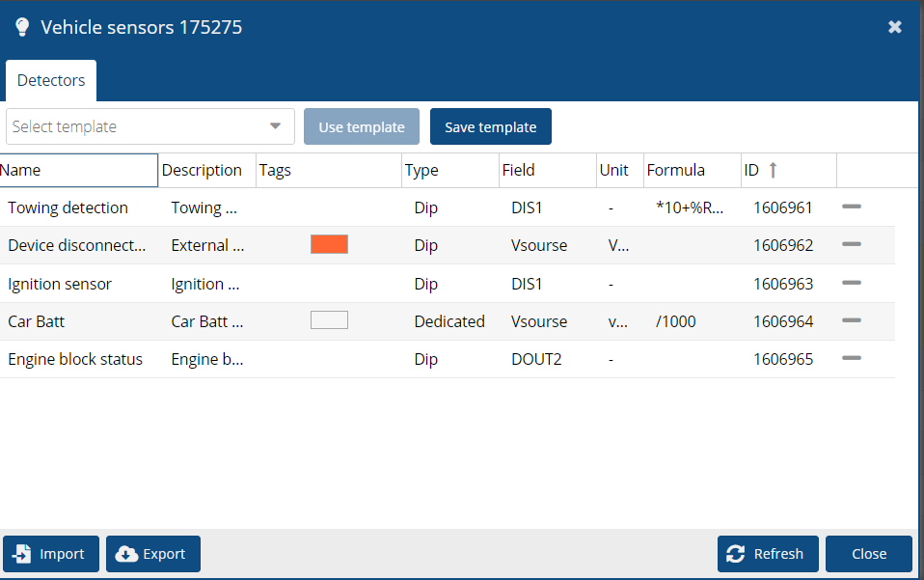Click minus icon for Device disconnect row

tap(851, 245)
